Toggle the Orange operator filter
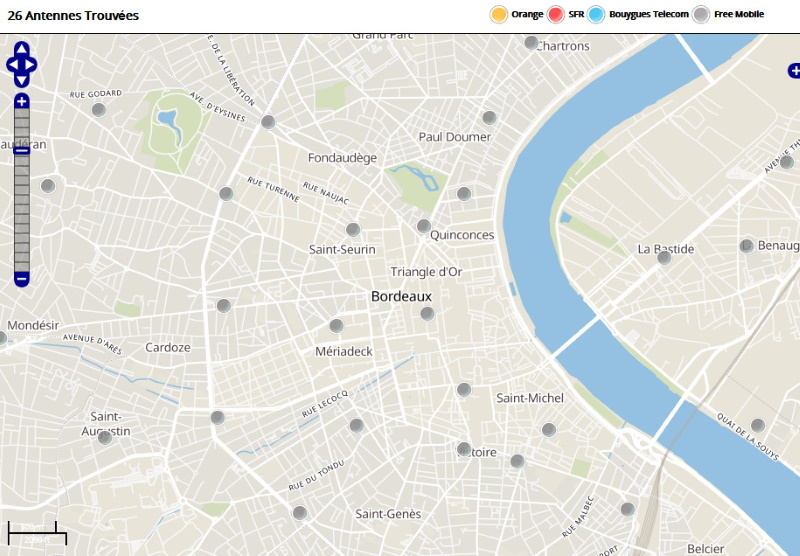This screenshot has height=556, width=800. pyautogui.click(x=498, y=14)
